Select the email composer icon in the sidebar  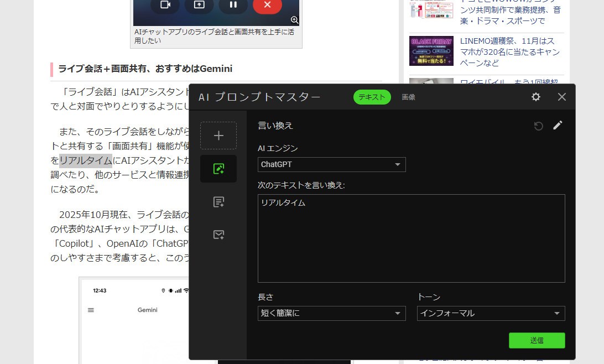coord(218,235)
